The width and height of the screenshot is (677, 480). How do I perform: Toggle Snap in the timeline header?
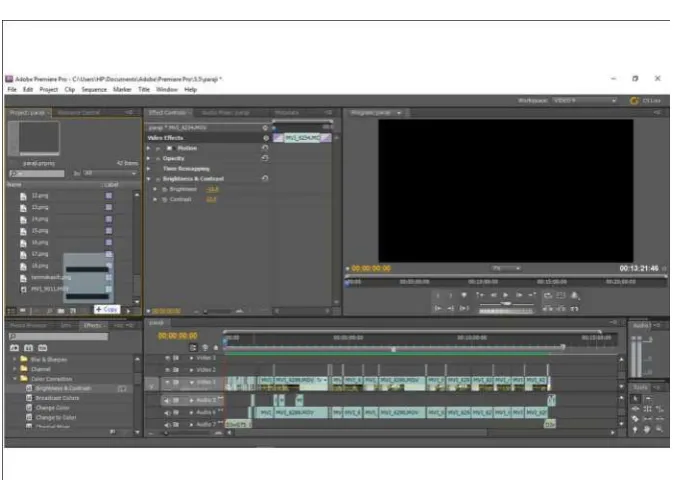[x=193, y=347]
